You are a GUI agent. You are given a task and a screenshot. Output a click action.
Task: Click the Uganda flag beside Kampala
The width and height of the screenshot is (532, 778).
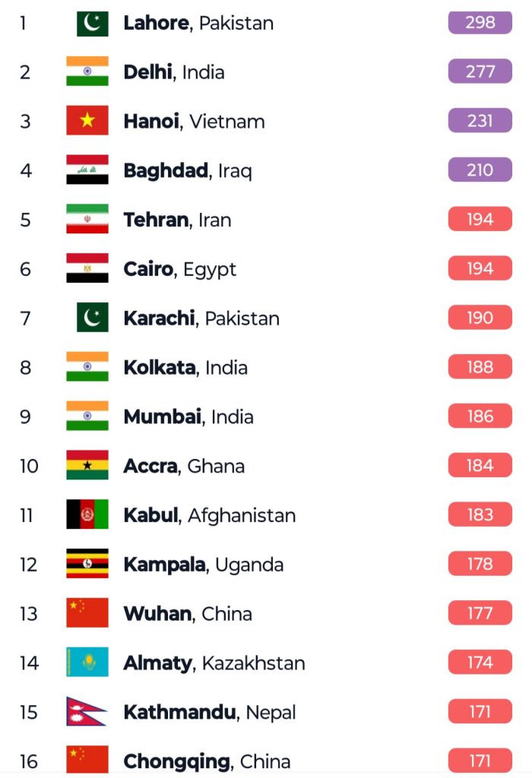pos(87,564)
